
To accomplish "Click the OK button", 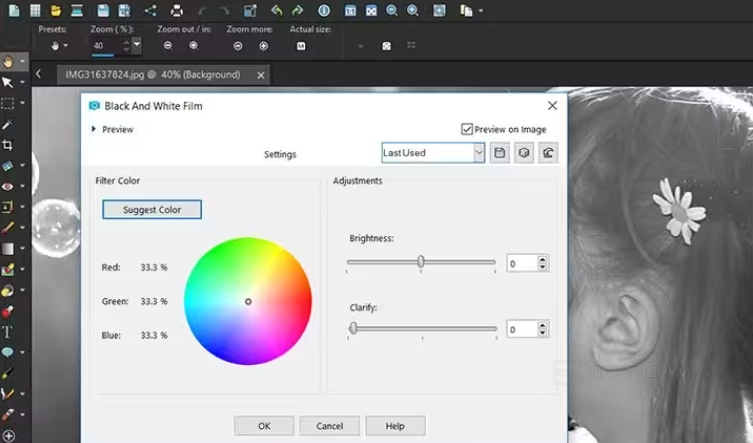I will coord(264,426).
